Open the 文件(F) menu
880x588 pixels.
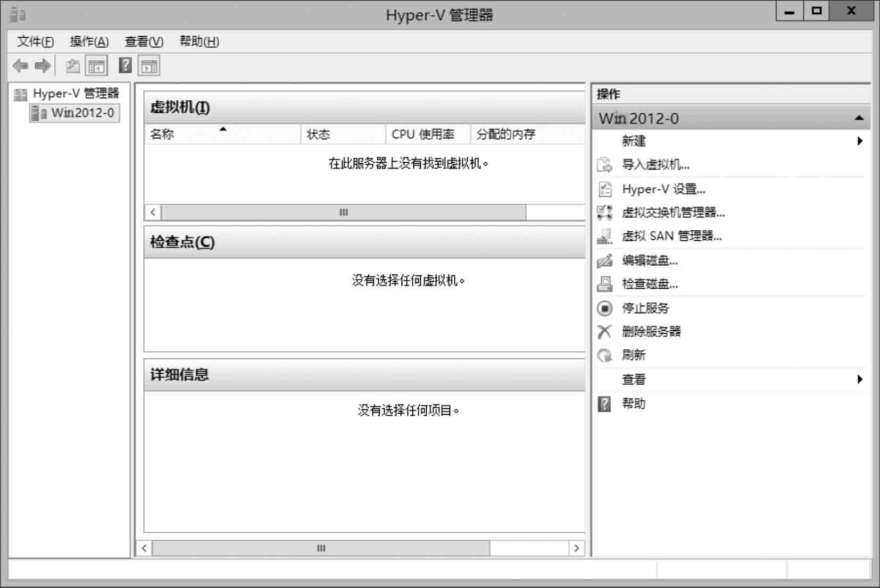tap(35, 41)
